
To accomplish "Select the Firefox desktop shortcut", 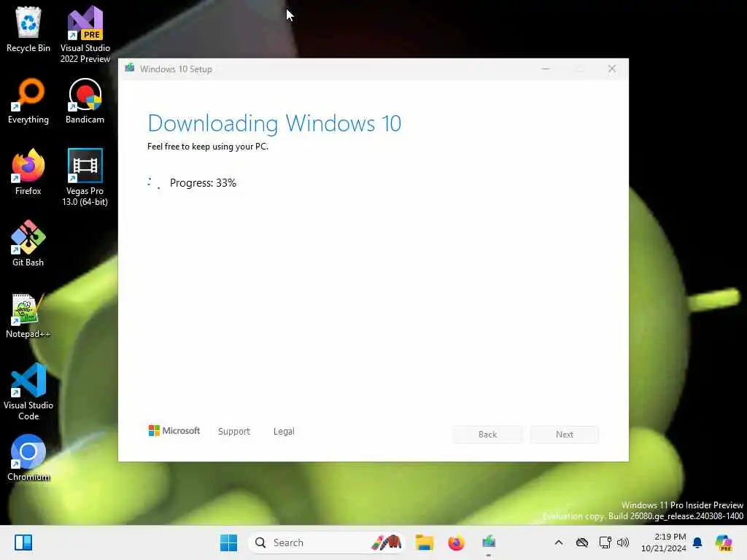I will click(28, 172).
